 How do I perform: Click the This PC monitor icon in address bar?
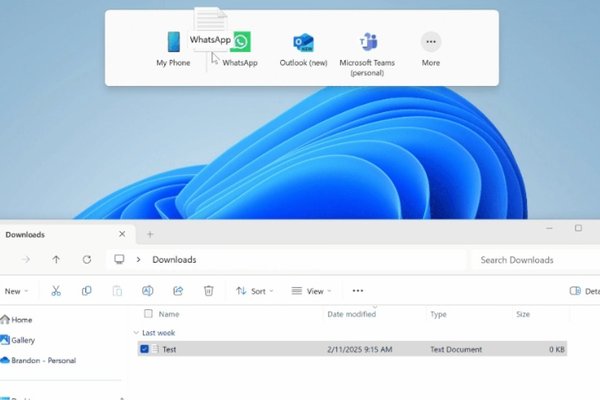pos(119,260)
